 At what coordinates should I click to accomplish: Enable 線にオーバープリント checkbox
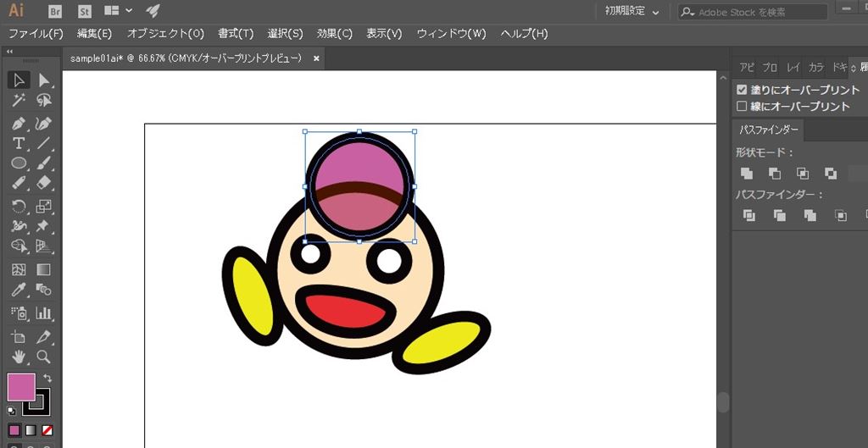742,107
